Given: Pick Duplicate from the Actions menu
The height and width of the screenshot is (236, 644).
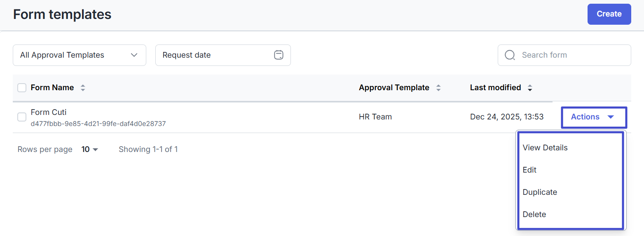Looking at the screenshot, I should pos(540,192).
